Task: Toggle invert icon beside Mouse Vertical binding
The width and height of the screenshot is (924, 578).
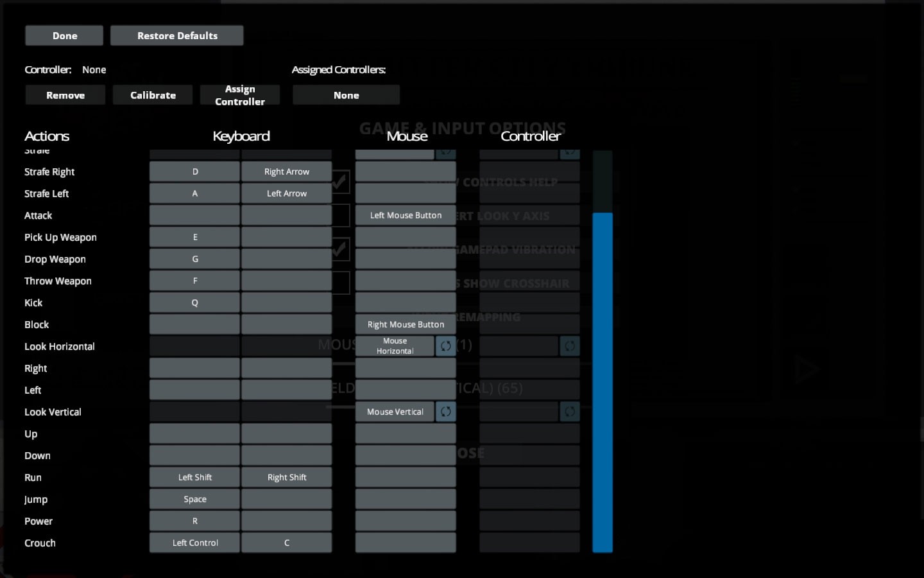Action: point(445,412)
